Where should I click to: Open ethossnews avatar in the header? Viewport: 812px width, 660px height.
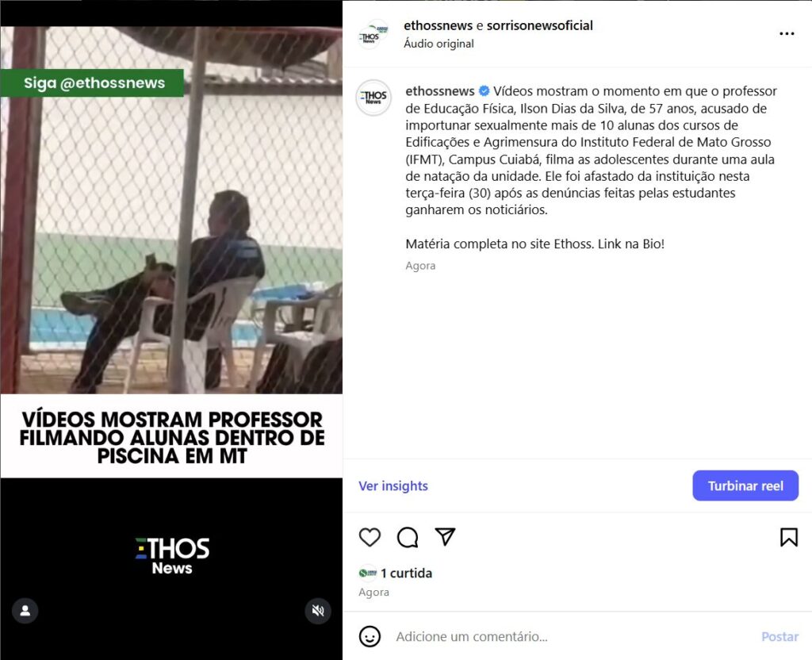click(373, 34)
